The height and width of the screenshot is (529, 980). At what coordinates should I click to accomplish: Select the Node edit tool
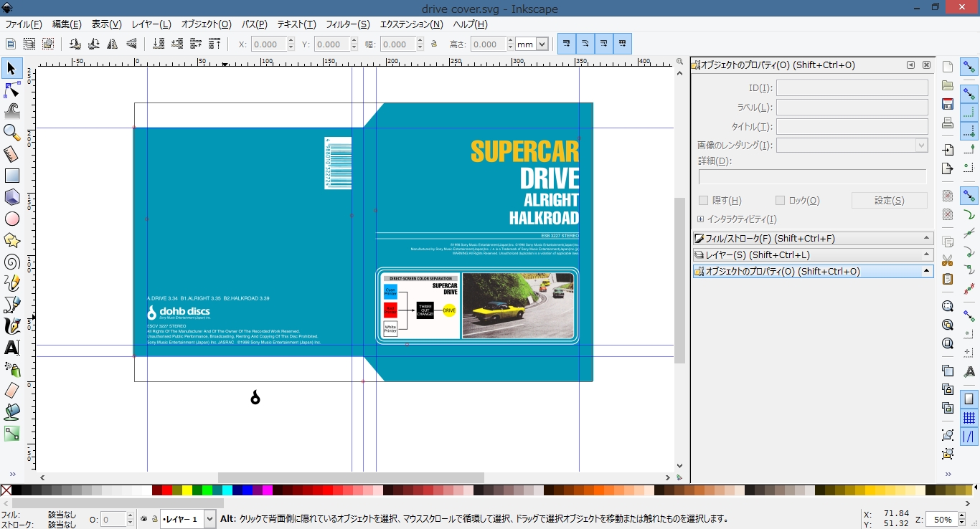pyautogui.click(x=11, y=90)
